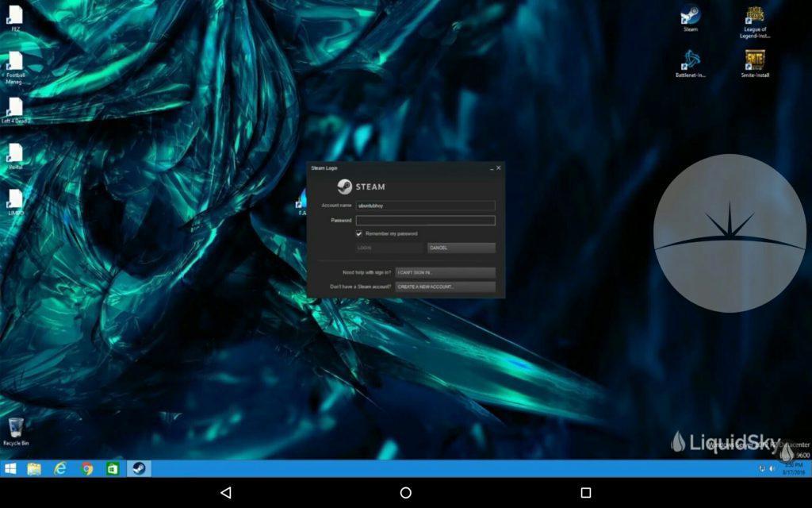Select the FEZ desktop shortcut
The width and height of the screenshot is (812, 508).
(x=16, y=19)
